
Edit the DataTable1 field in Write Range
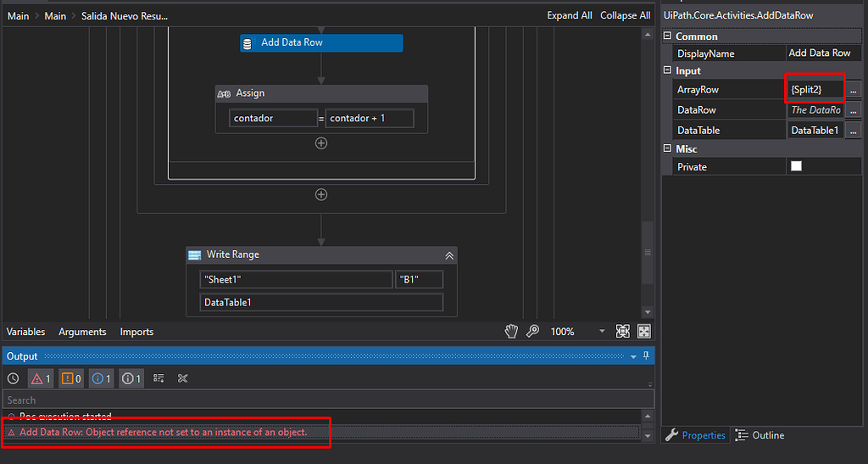point(321,302)
